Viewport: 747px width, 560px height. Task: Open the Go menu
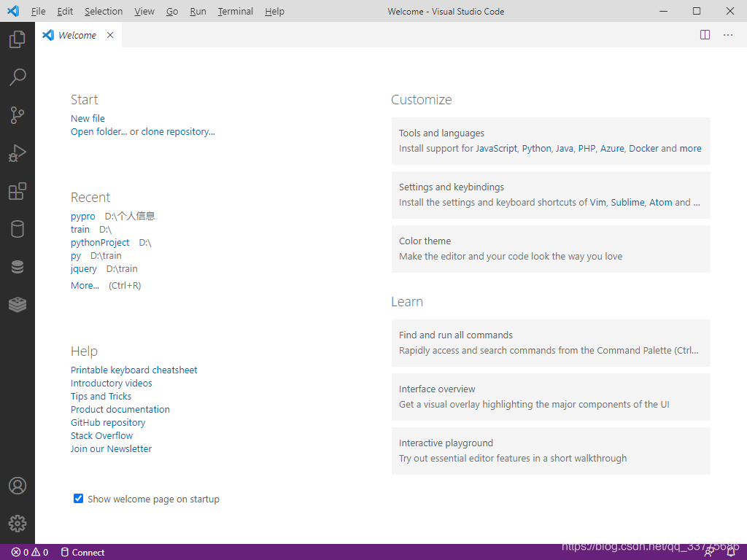[172, 12]
